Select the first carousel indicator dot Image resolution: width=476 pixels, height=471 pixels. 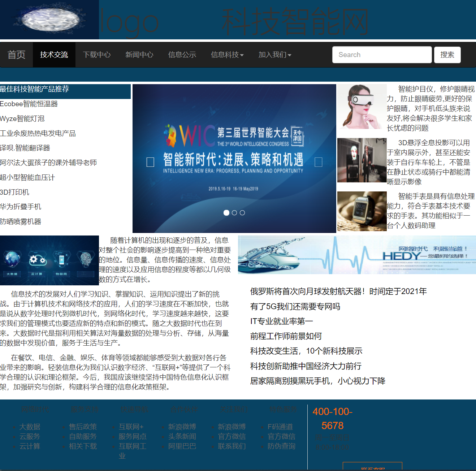point(226,213)
